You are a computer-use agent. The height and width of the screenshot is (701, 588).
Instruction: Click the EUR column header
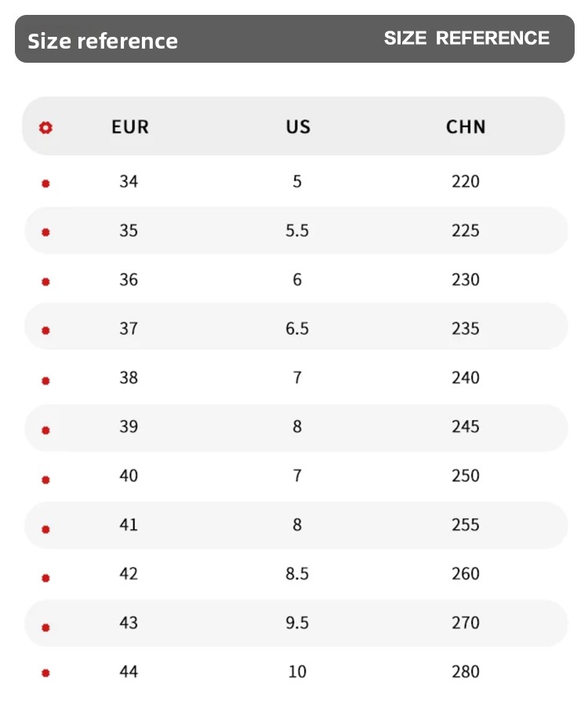pos(130,126)
